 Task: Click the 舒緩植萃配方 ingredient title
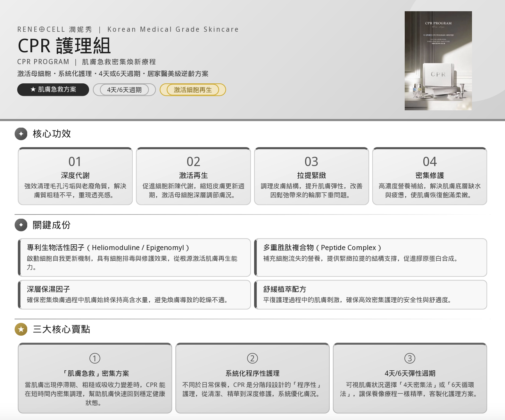point(285,289)
